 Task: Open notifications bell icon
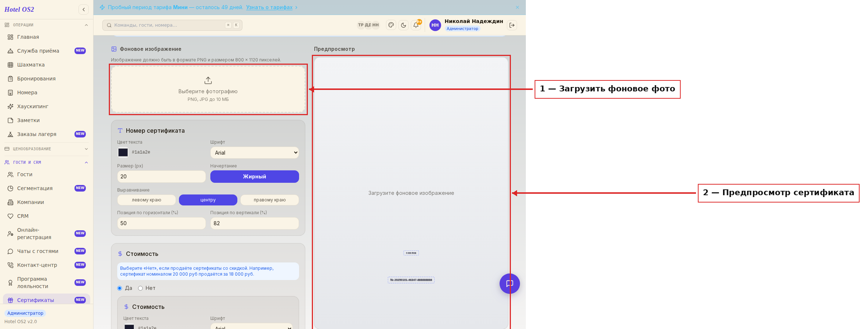click(x=416, y=25)
